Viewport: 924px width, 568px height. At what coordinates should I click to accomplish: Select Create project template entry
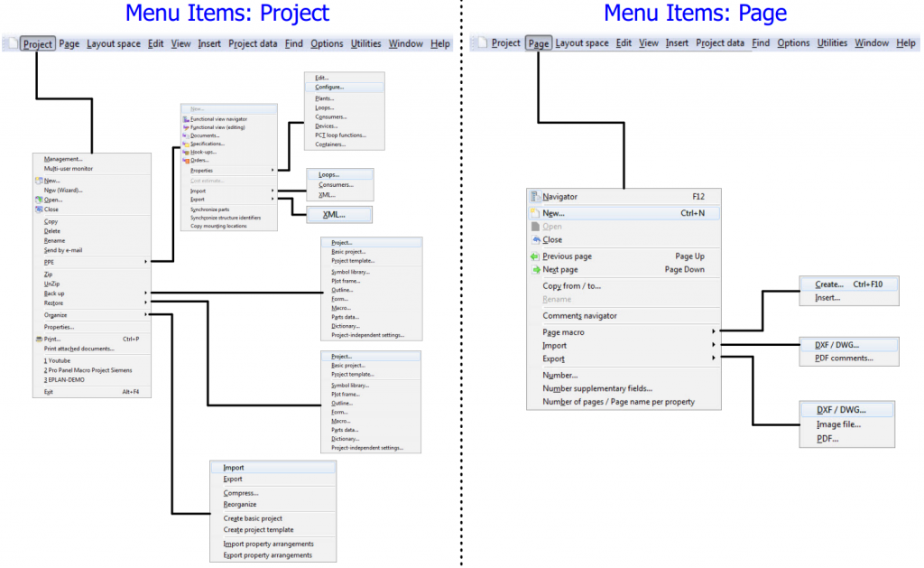[258, 530]
